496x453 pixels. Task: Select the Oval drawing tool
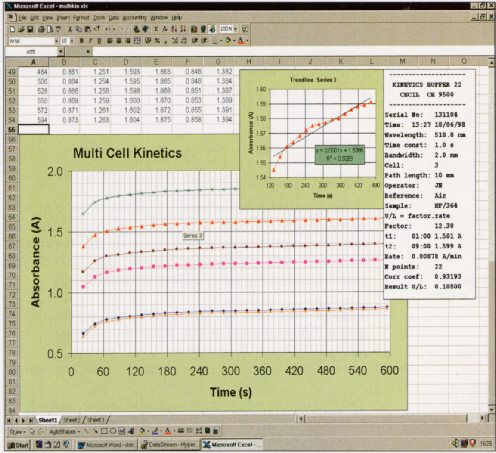pyautogui.click(x=113, y=431)
